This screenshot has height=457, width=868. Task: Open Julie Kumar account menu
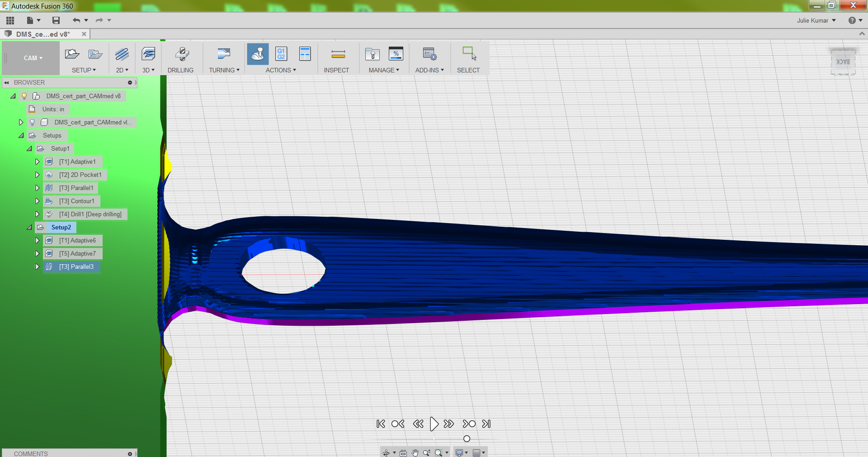(x=816, y=20)
